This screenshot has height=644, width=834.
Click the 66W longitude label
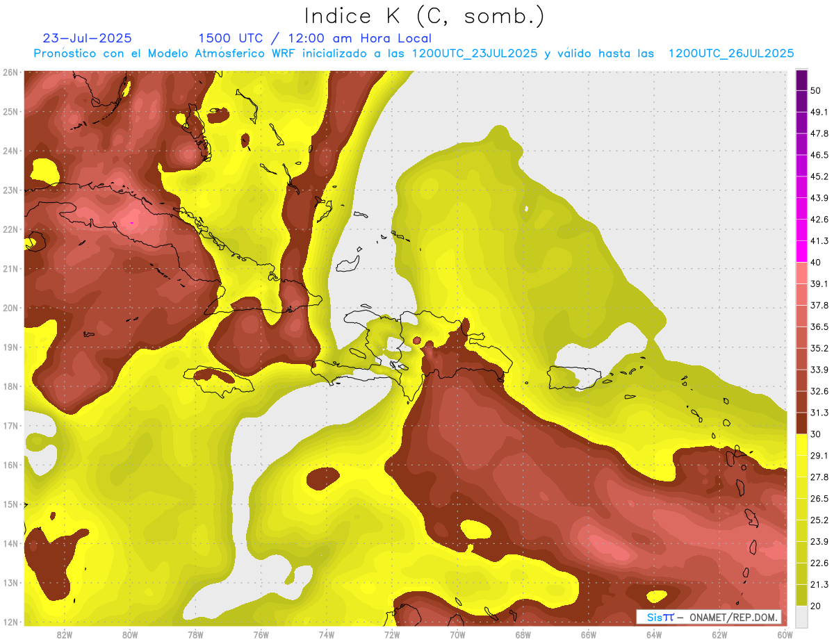pyautogui.click(x=588, y=635)
